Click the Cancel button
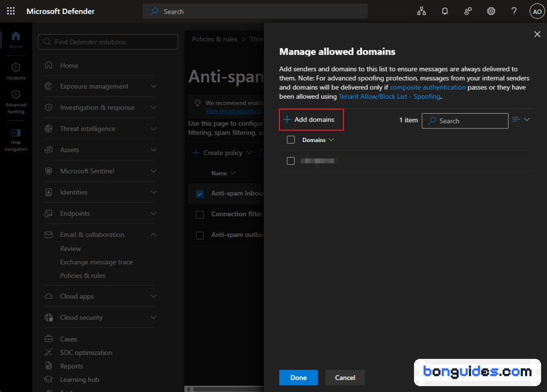 tap(345, 378)
